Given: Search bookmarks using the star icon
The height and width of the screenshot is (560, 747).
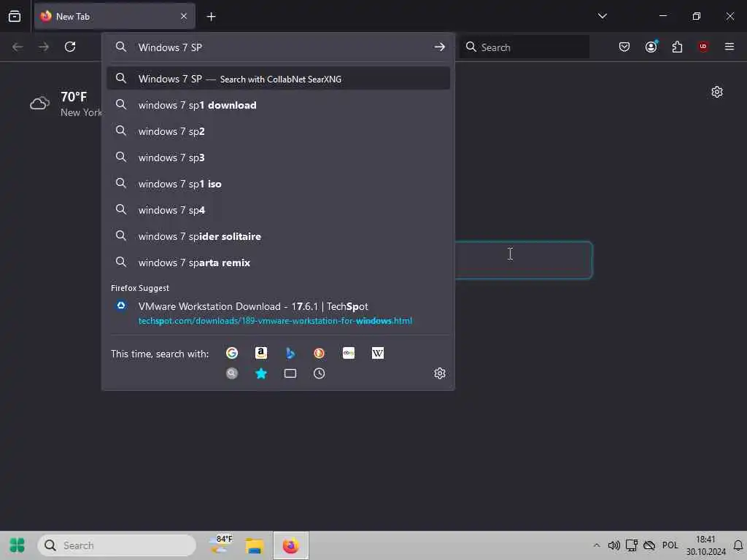Looking at the screenshot, I should click(260, 373).
